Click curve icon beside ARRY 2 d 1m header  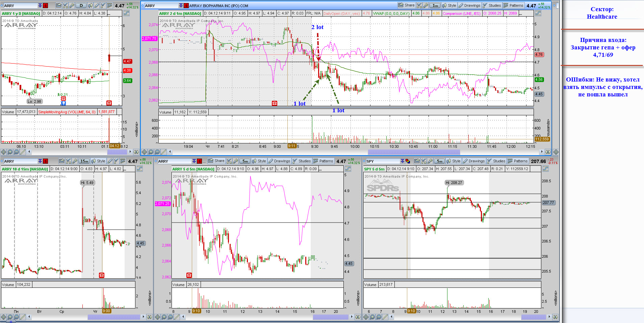coord(538,13)
